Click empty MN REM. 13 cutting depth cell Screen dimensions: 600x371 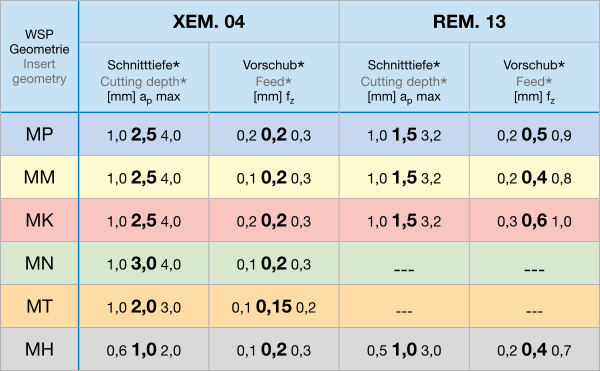[x=404, y=263]
